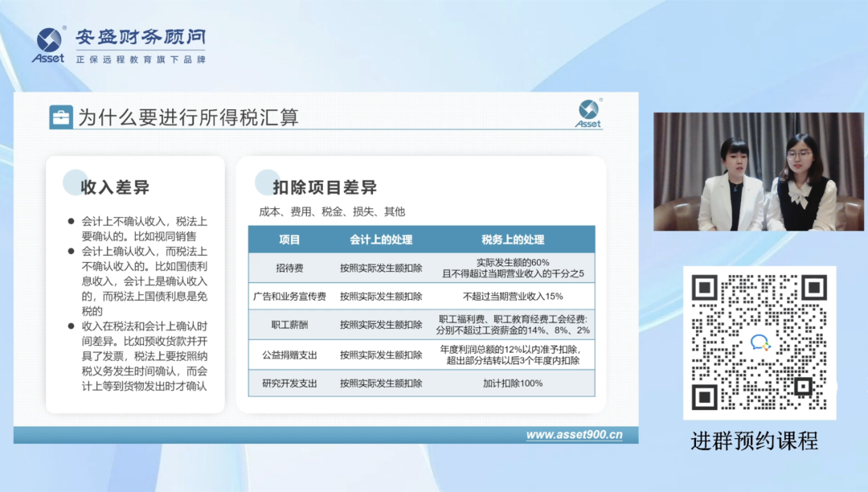
Task: Open the www.asset900.cn website link
Action: [574, 435]
